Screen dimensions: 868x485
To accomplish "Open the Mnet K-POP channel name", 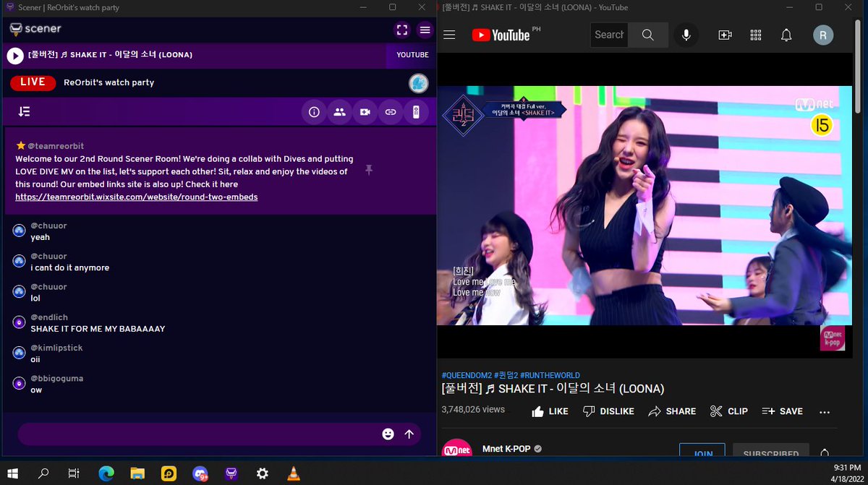I will click(x=506, y=449).
